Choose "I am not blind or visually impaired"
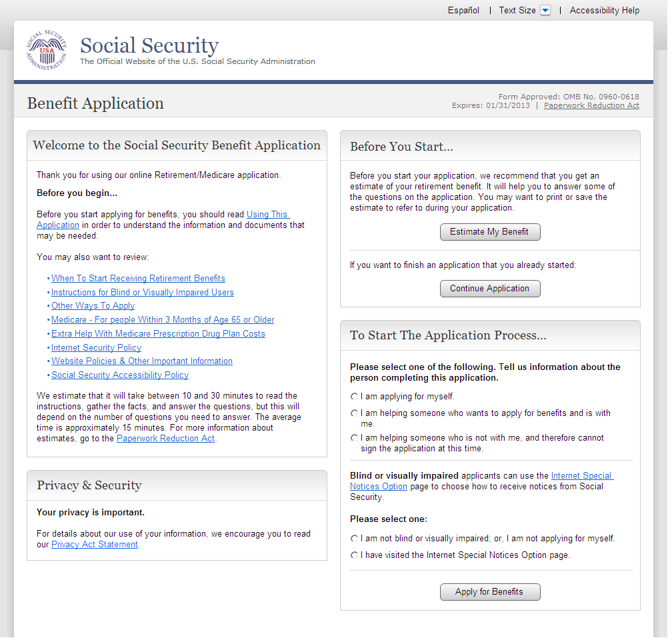The height and width of the screenshot is (642, 672). [x=355, y=538]
